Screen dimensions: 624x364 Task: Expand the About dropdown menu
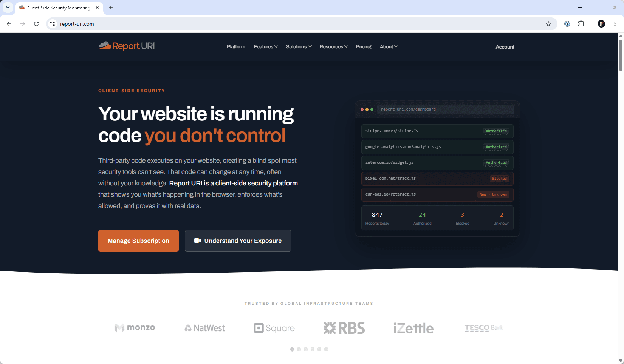389,47
